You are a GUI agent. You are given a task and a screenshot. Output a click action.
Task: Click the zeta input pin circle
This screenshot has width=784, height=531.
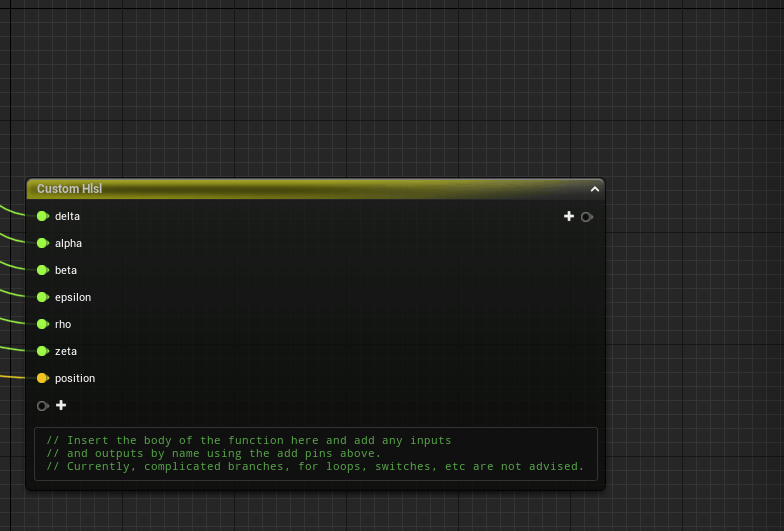coord(42,351)
